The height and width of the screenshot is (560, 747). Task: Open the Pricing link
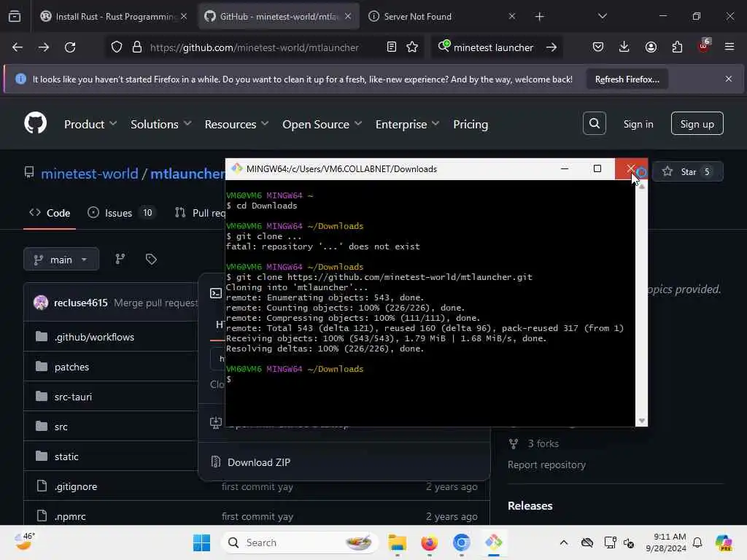[471, 124]
